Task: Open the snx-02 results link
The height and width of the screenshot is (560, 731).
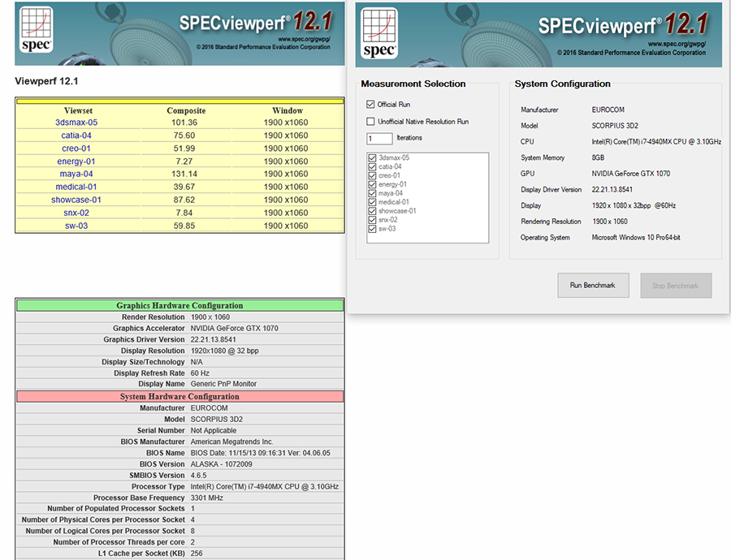Action: (76, 213)
